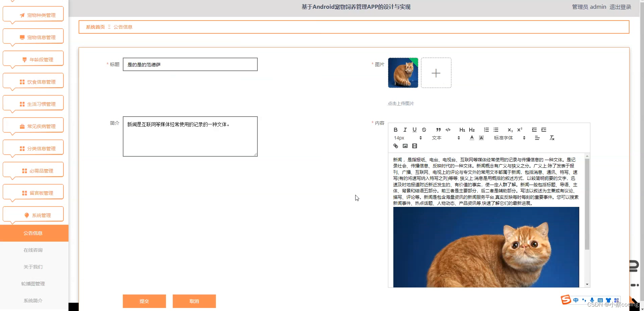Click the uploaded cat thumbnail
The width and height of the screenshot is (644, 311).
coord(403,73)
